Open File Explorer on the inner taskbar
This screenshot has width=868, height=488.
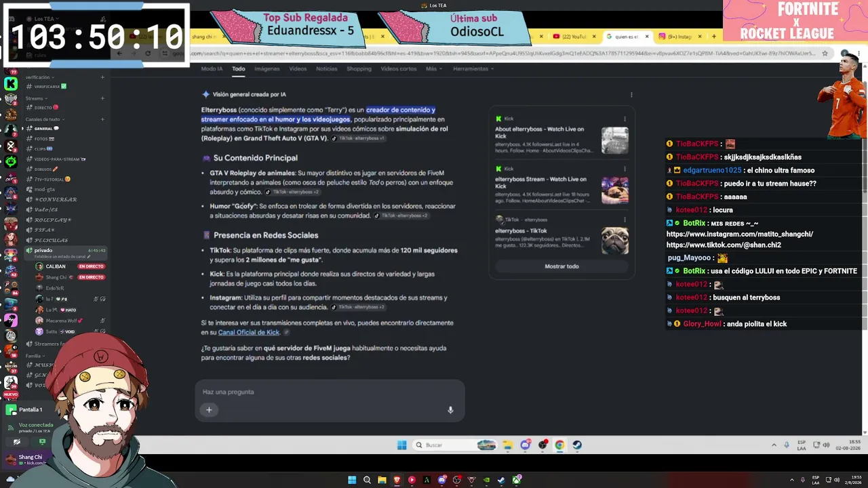coord(507,445)
